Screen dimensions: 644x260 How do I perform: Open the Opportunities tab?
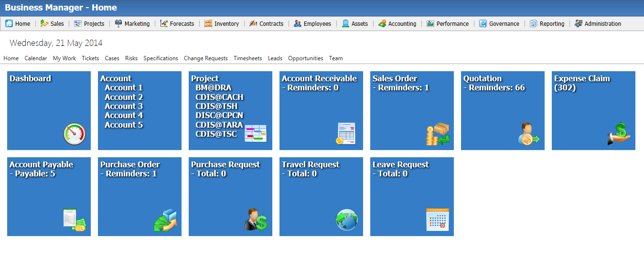pos(306,58)
